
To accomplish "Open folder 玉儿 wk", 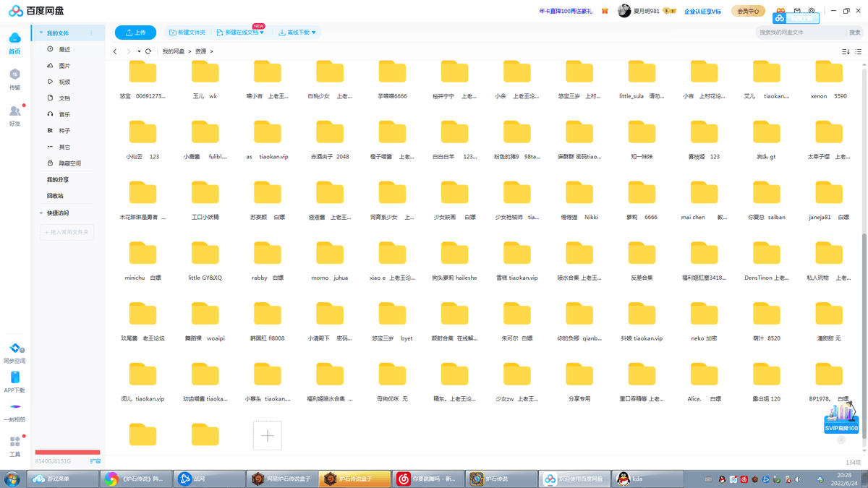I will (x=205, y=72).
